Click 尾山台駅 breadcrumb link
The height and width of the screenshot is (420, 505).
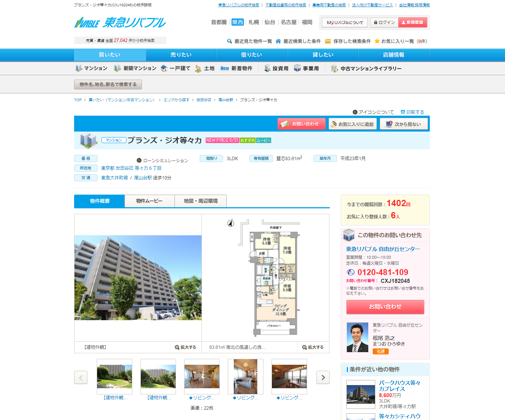[226, 100]
